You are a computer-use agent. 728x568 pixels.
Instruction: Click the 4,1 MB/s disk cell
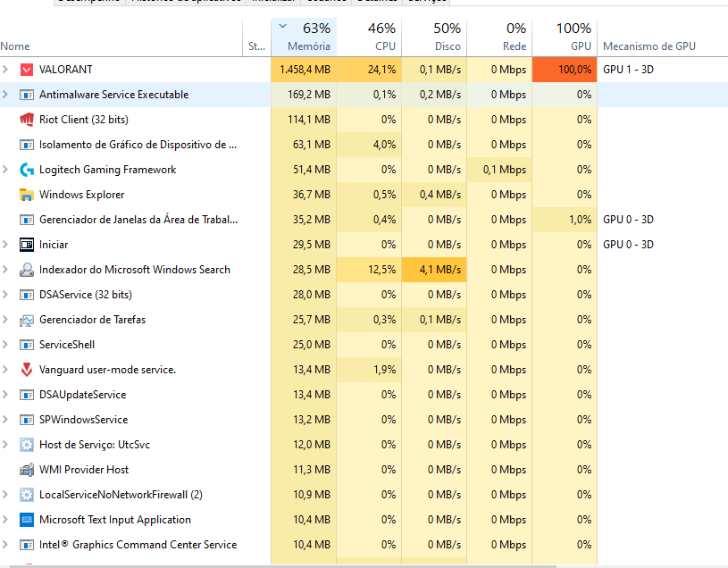click(x=434, y=270)
